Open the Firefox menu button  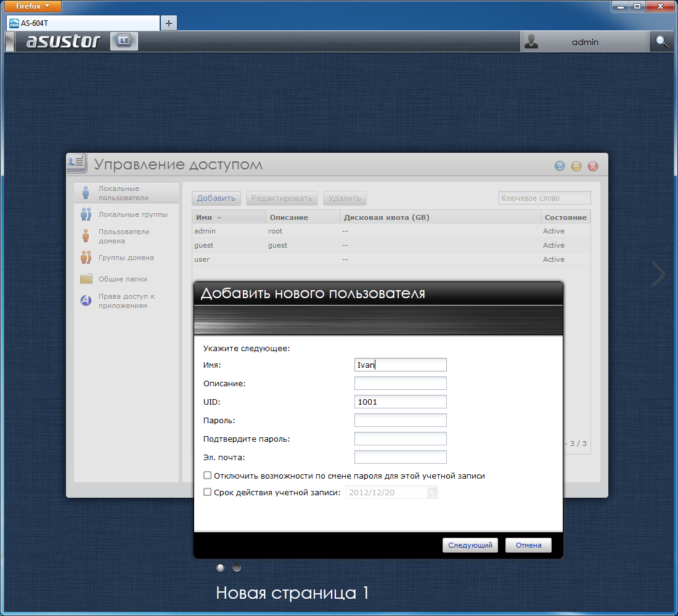click(33, 6)
